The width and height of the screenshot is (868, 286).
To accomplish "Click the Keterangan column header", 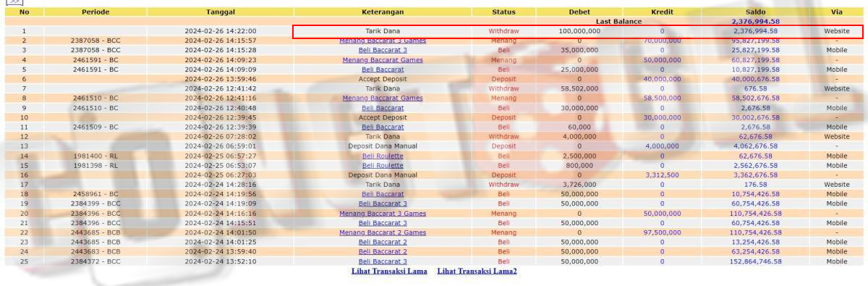I will coord(383,12).
